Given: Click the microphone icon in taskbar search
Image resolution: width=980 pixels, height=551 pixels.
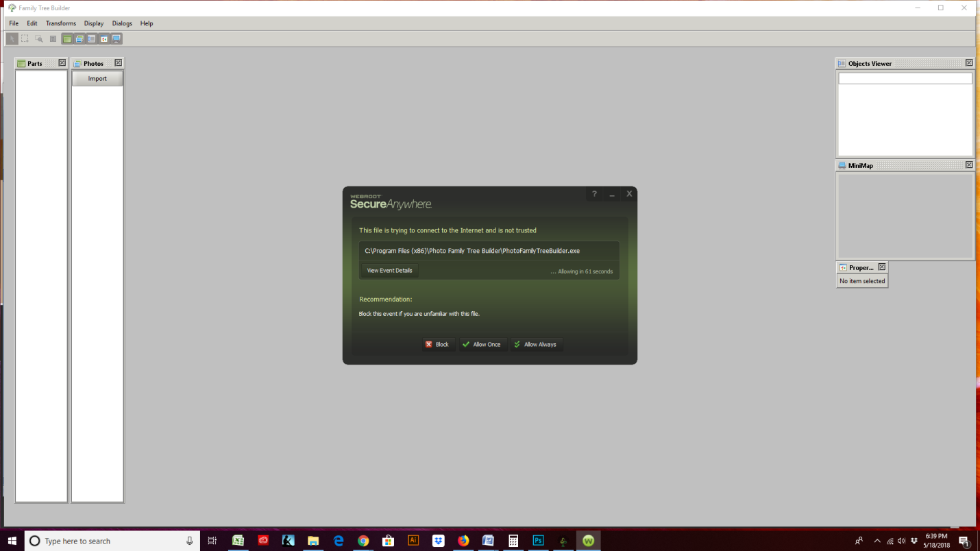Looking at the screenshot, I should click(x=190, y=541).
